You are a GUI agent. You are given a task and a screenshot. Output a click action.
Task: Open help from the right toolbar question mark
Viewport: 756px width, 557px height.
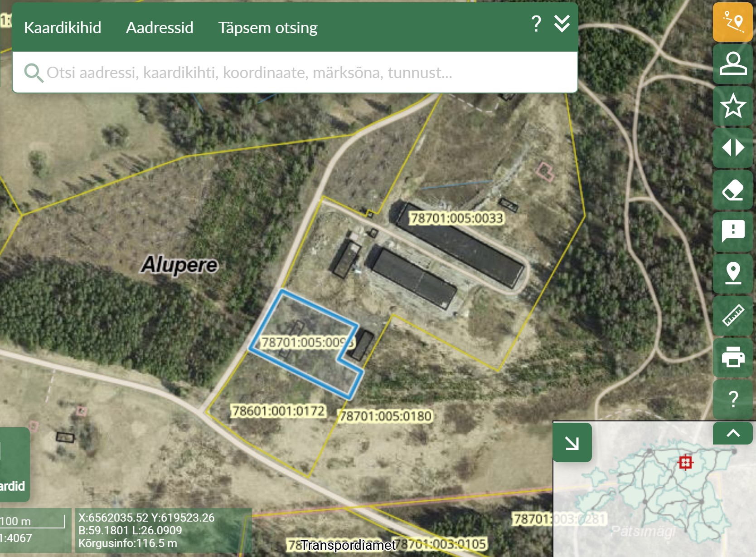[732, 399]
